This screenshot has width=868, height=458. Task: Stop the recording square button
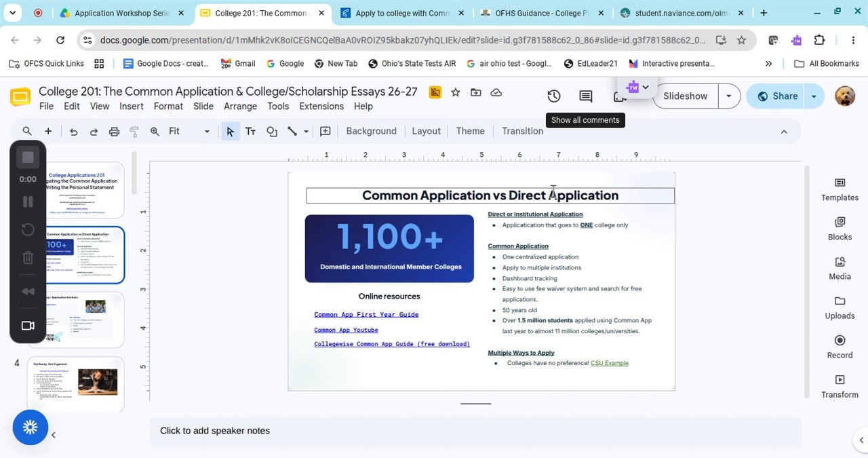click(28, 157)
